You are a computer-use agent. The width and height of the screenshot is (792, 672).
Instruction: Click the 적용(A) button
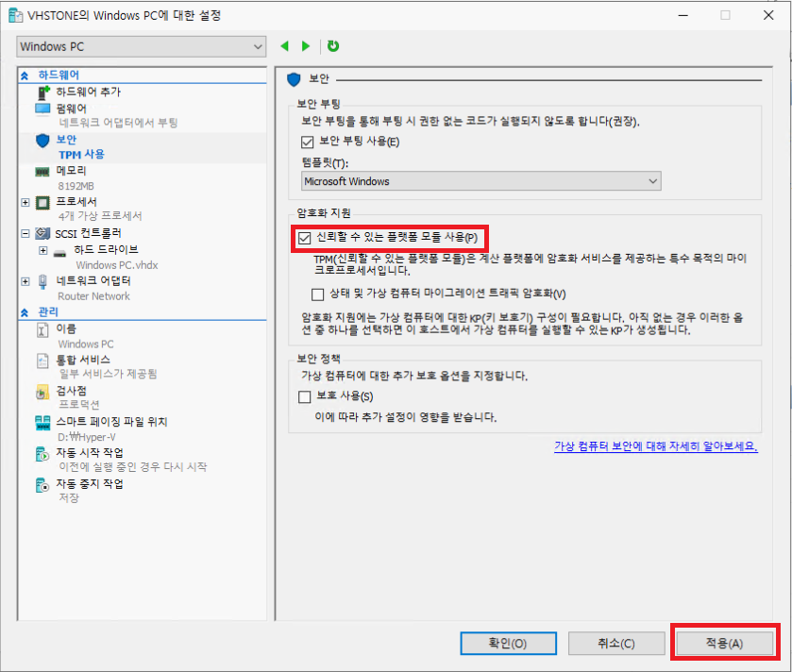point(724,644)
